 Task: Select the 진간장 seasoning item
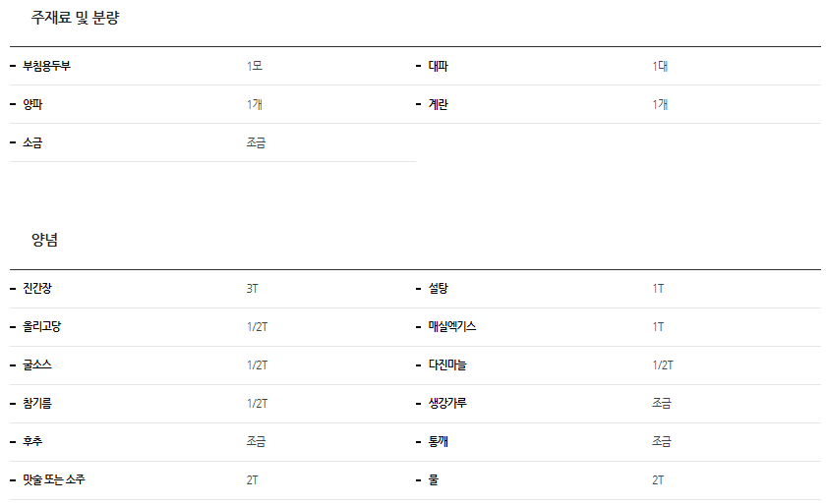coord(39,289)
